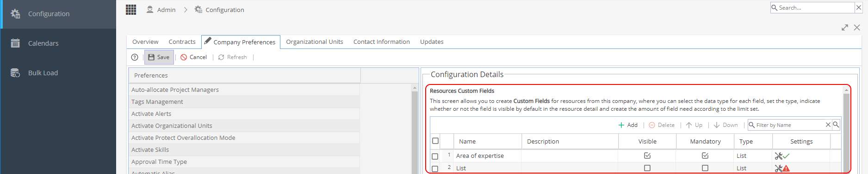
Task: Toggle Visible for Area of expertise
Action: tap(647, 156)
